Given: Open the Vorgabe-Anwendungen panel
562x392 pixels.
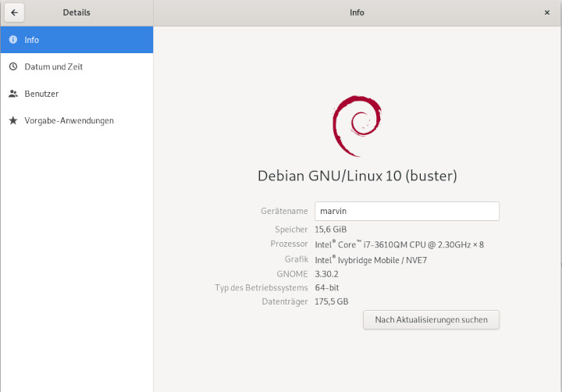Looking at the screenshot, I should click(76, 120).
